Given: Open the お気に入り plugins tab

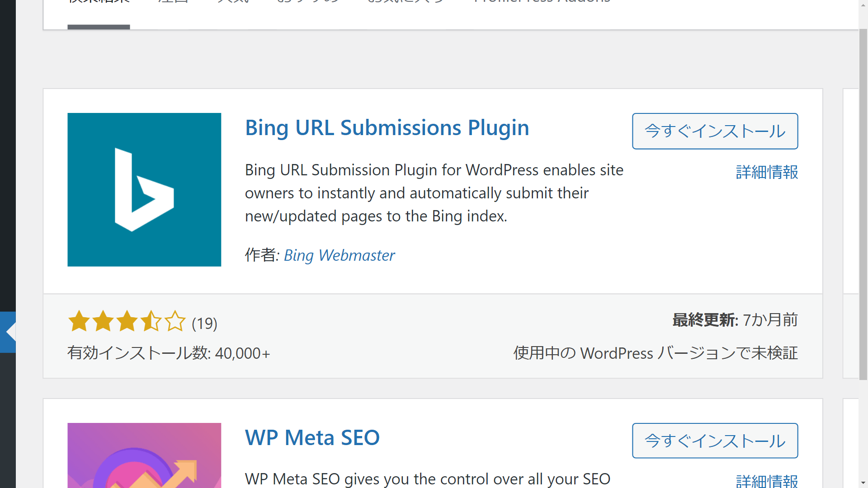Looking at the screenshot, I should [x=405, y=2].
